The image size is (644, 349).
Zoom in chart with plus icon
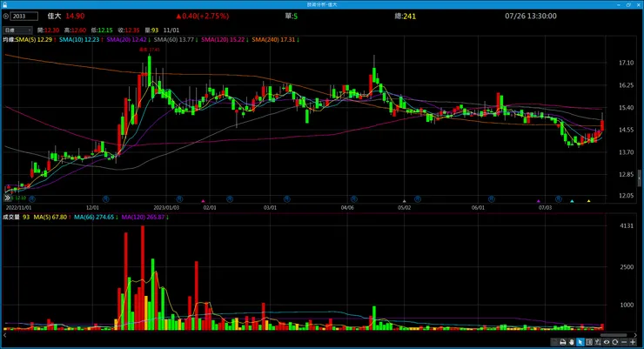tap(633, 342)
